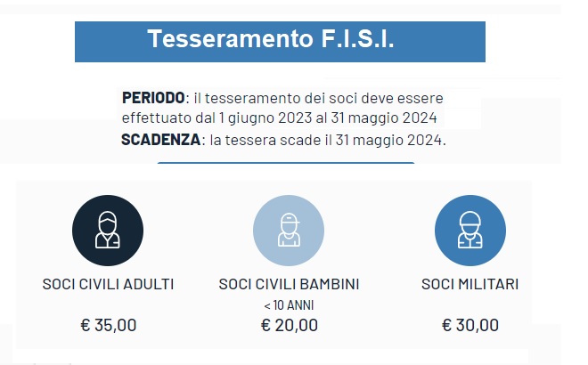Select the € 20,00 price
The width and height of the screenshot is (588, 365).
click(x=290, y=325)
